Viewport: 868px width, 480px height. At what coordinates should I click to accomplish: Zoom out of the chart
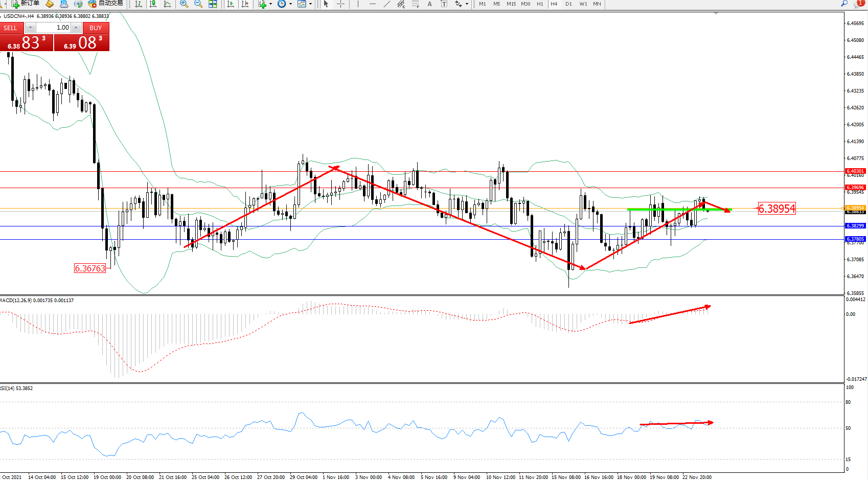coord(198,4)
